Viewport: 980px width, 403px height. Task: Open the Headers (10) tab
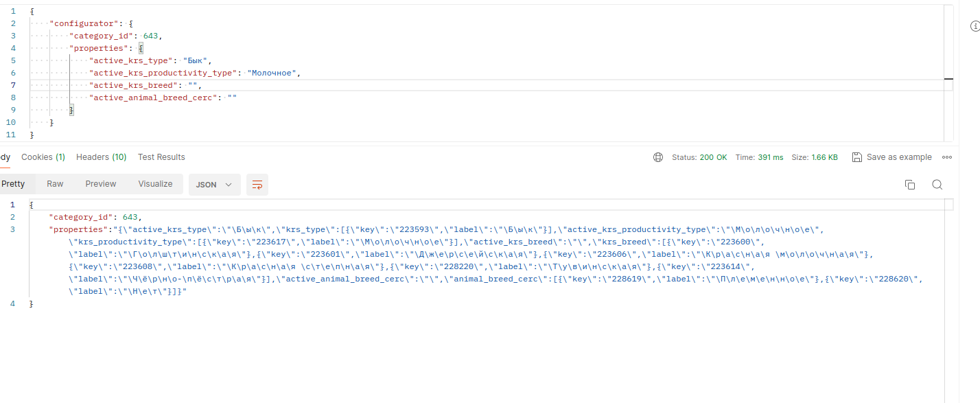[x=102, y=157]
